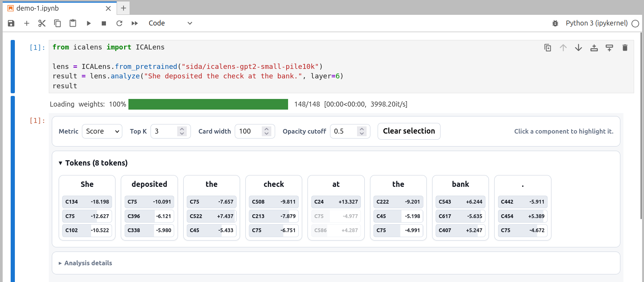Close the demo-1.ipynb tab

click(108, 8)
